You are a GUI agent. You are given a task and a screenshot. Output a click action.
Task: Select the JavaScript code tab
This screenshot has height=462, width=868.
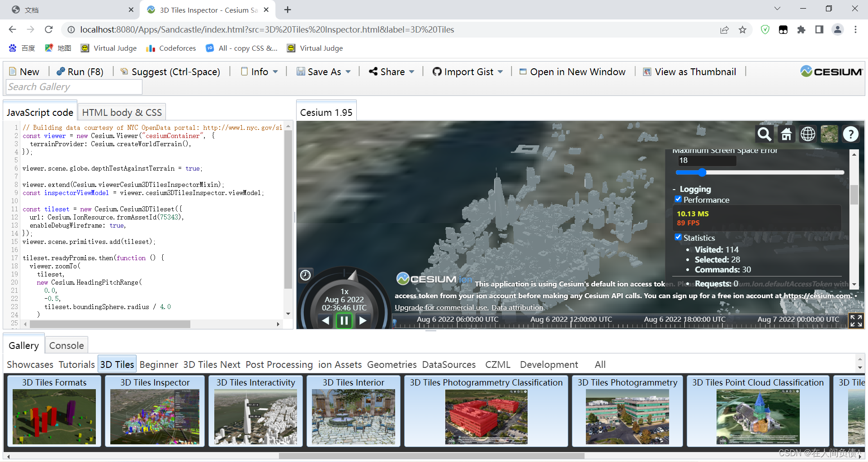(40, 112)
